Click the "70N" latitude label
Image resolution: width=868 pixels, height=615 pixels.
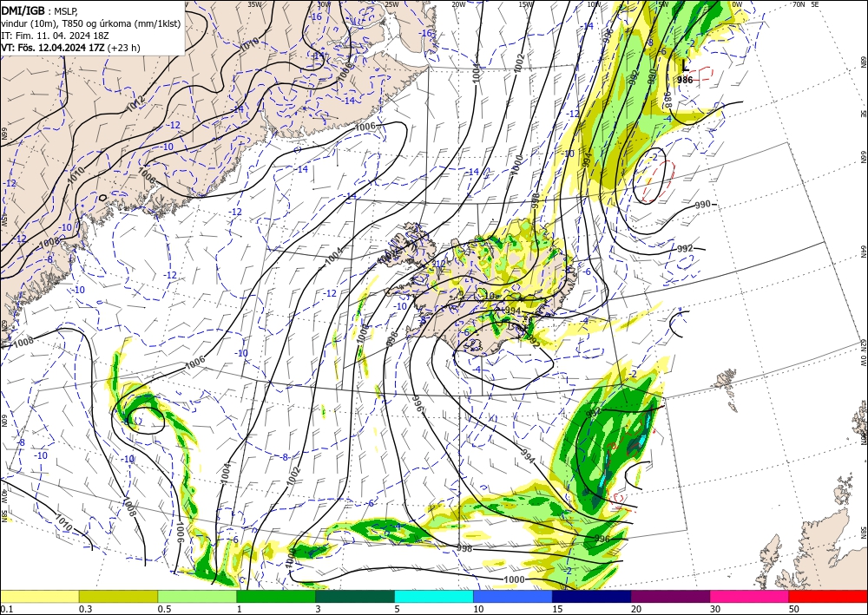point(799,3)
